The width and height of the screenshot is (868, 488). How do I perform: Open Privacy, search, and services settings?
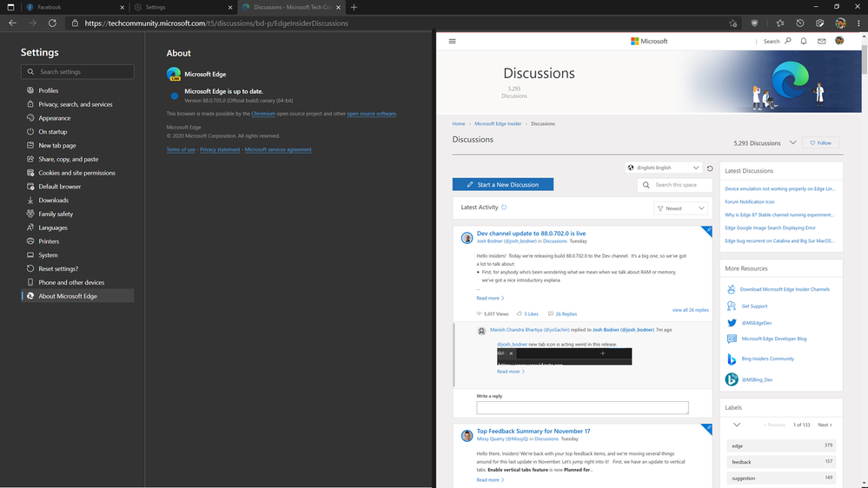click(77, 104)
